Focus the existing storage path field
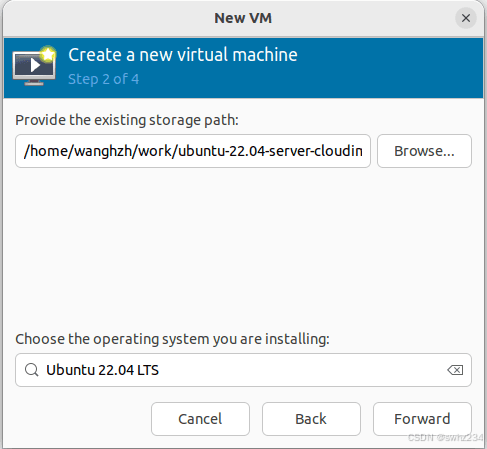The image size is (487, 449). pyautogui.click(x=193, y=151)
